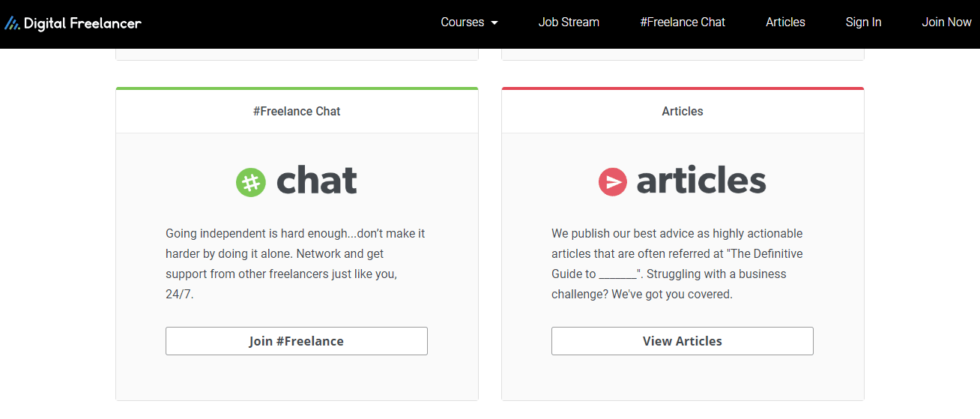
Task: Click the #Freelance Chat card header
Action: pos(297,111)
